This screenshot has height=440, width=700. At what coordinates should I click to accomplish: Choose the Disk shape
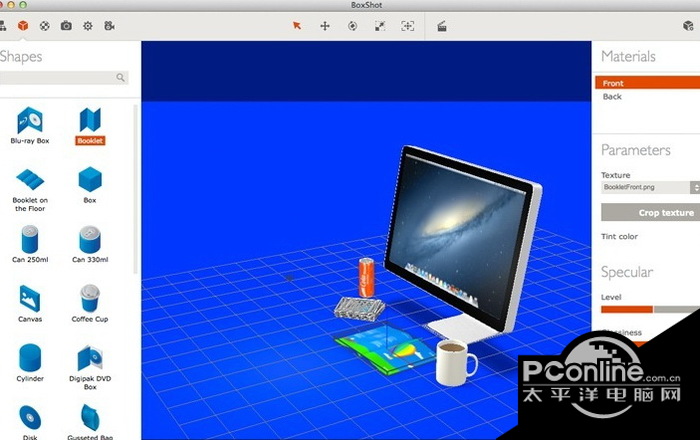pyautogui.click(x=30, y=422)
